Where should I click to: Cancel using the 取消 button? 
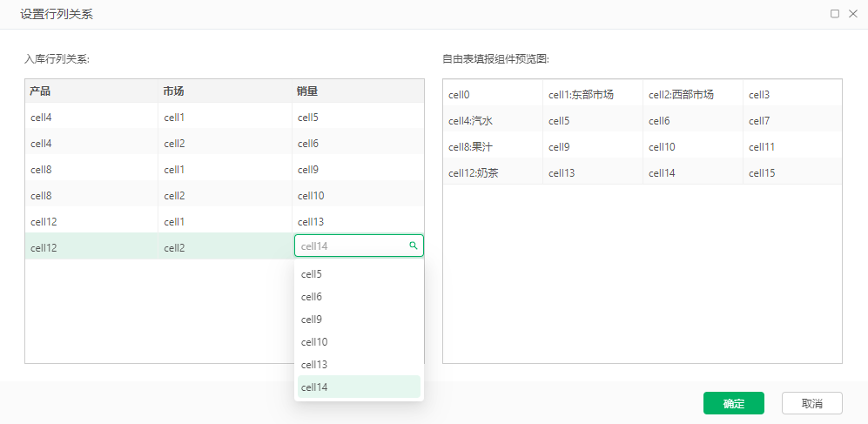pos(812,403)
